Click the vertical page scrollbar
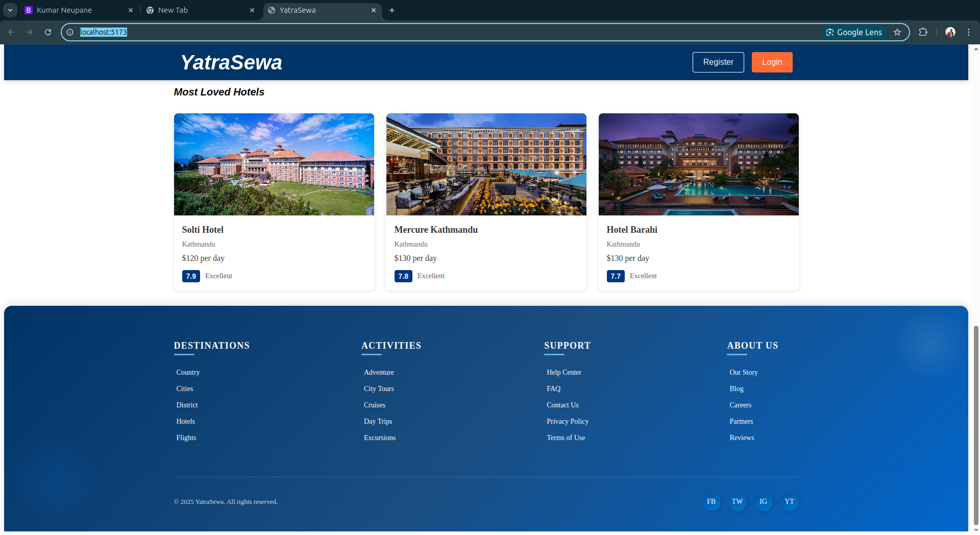This screenshot has width=980, height=535. [x=976, y=424]
